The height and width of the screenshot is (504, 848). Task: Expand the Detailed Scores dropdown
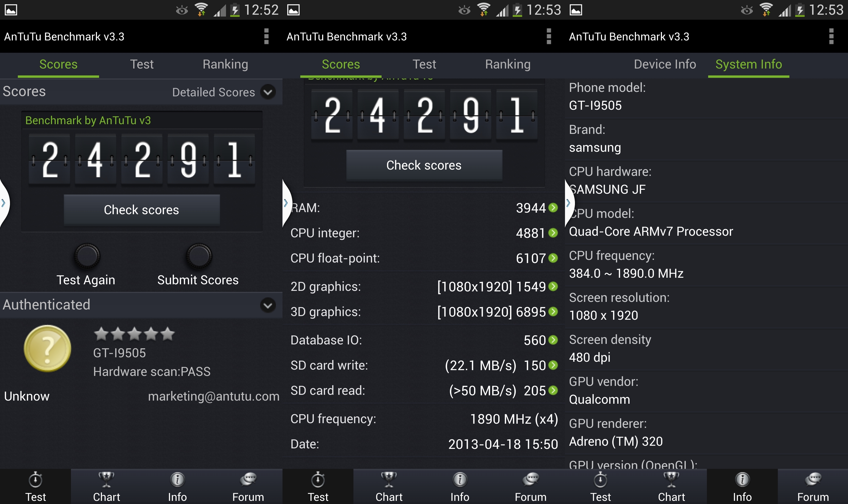[x=268, y=92]
